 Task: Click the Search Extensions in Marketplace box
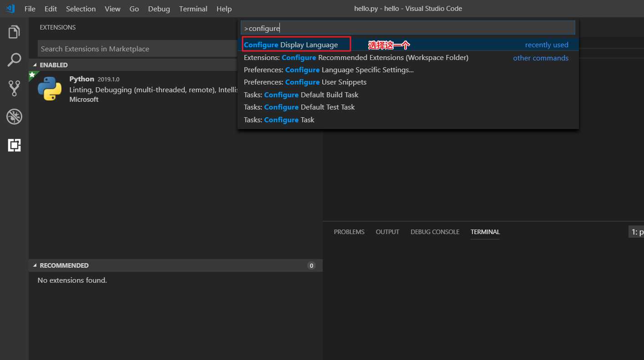(x=137, y=49)
